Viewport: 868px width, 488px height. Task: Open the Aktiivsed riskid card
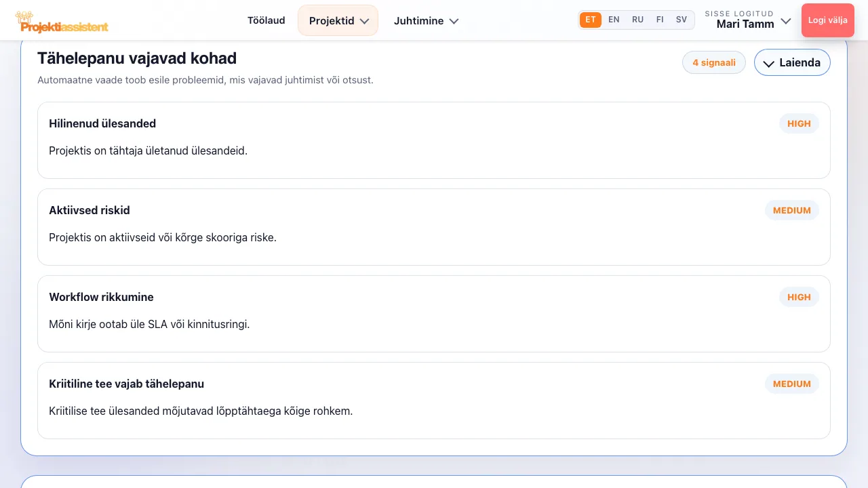pyautogui.click(x=434, y=227)
